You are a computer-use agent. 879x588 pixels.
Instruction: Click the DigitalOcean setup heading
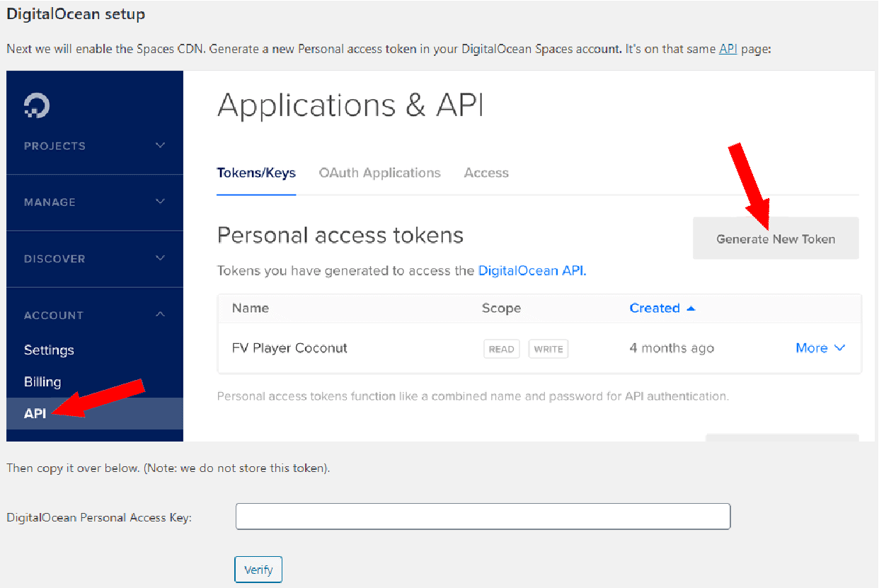point(76,13)
